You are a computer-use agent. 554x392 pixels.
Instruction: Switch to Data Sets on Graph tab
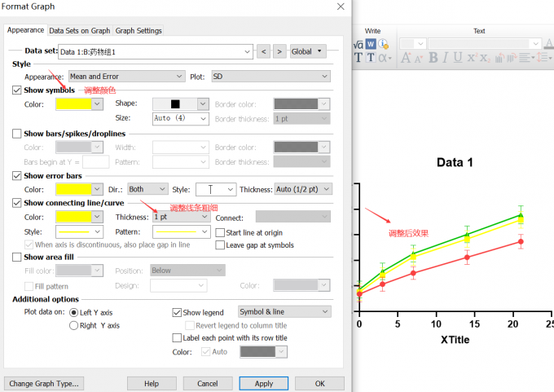(x=79, y=31)
